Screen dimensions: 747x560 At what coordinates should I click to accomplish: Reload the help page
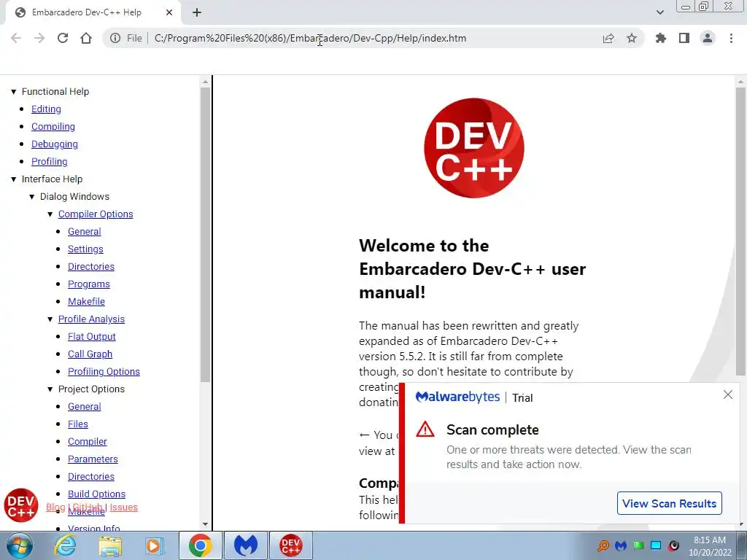(63, 38)
